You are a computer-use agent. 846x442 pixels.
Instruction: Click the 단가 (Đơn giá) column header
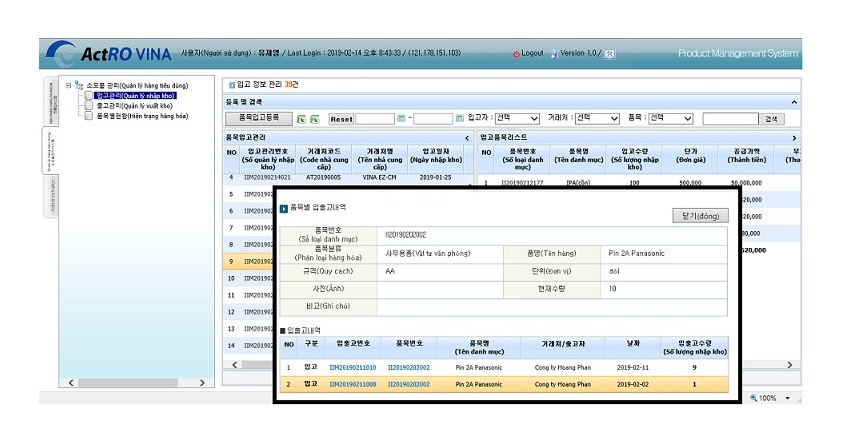(690, 159)
